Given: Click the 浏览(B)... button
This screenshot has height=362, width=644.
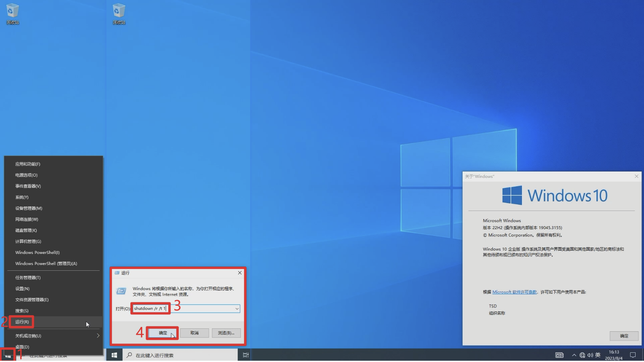Looking at the screenshot, I should [226, 333].
